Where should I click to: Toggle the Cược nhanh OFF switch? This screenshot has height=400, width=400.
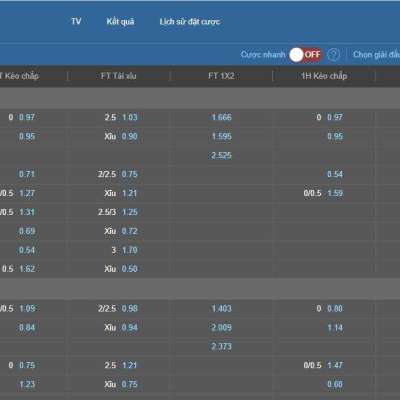pos(306,55)
